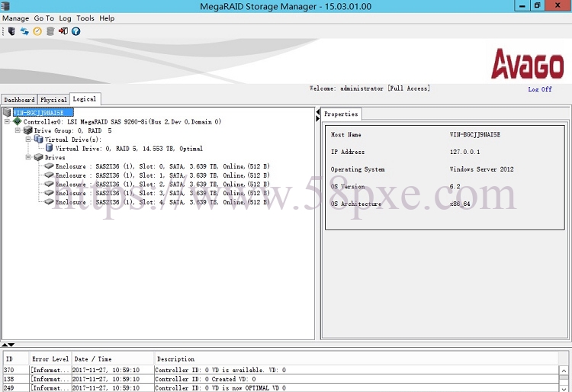Click the Slot 0 drive icon
This screenshot has height=392, width=572.
pyautogui.click(x=49, y=166)
